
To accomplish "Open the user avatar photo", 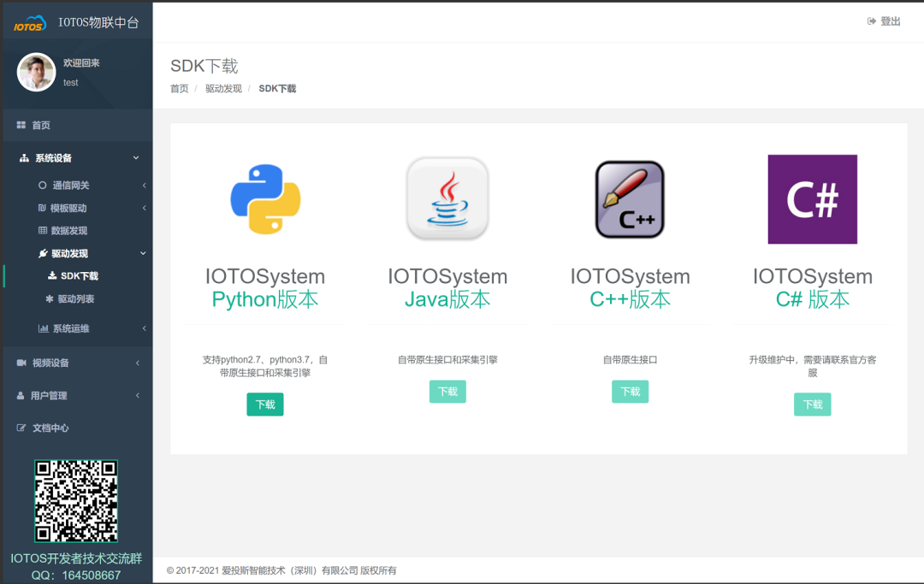I will (x=37, y=72).
